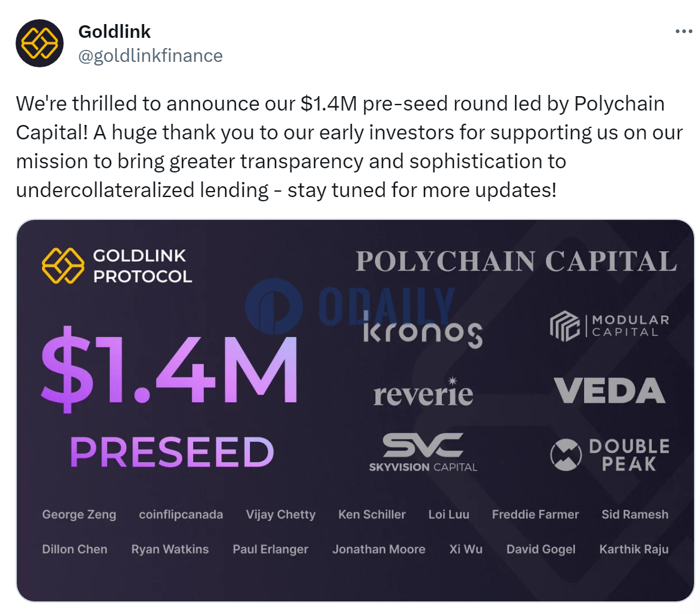Click the Skyvision Capital SVC logo
Viewport: 700px width, 614px height.
(423, 452)
